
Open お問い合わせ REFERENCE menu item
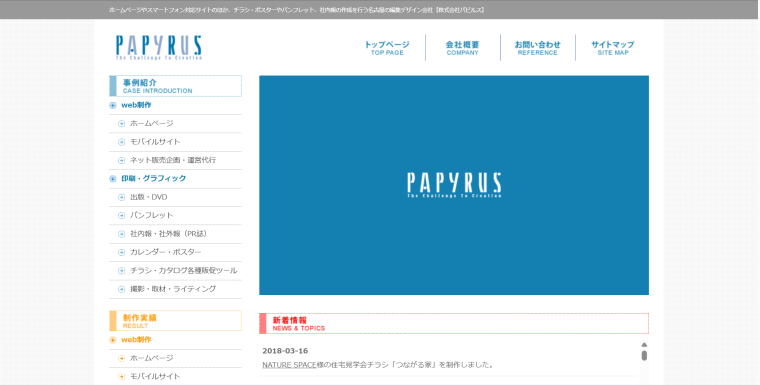click(x=538, y=48)
